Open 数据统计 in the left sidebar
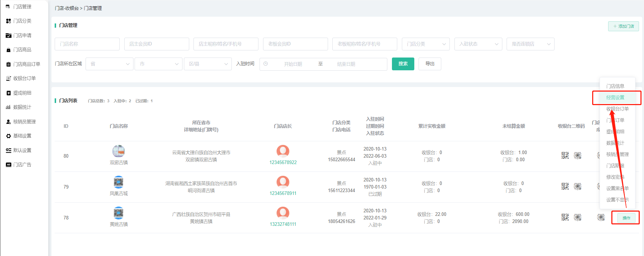644x256 pixels. [22, 107]
